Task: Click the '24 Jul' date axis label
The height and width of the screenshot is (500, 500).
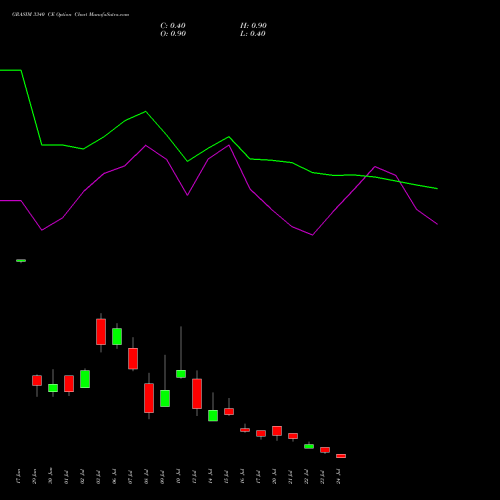Action: 339,476
